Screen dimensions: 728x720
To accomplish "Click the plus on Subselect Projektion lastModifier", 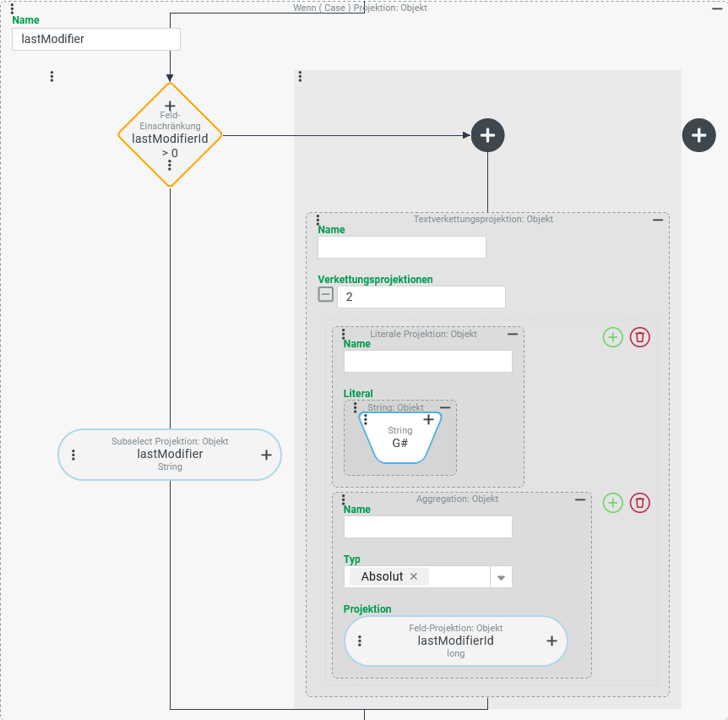I will 266,455.
